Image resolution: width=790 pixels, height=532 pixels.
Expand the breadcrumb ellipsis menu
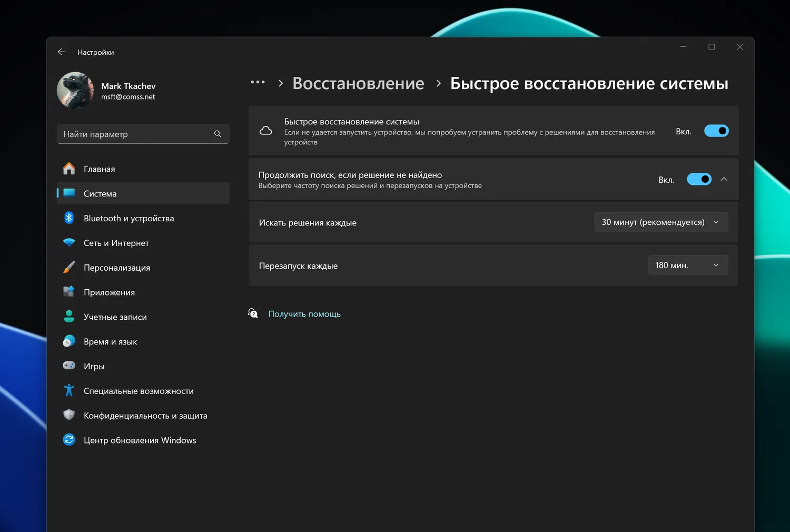click(258, 82)
